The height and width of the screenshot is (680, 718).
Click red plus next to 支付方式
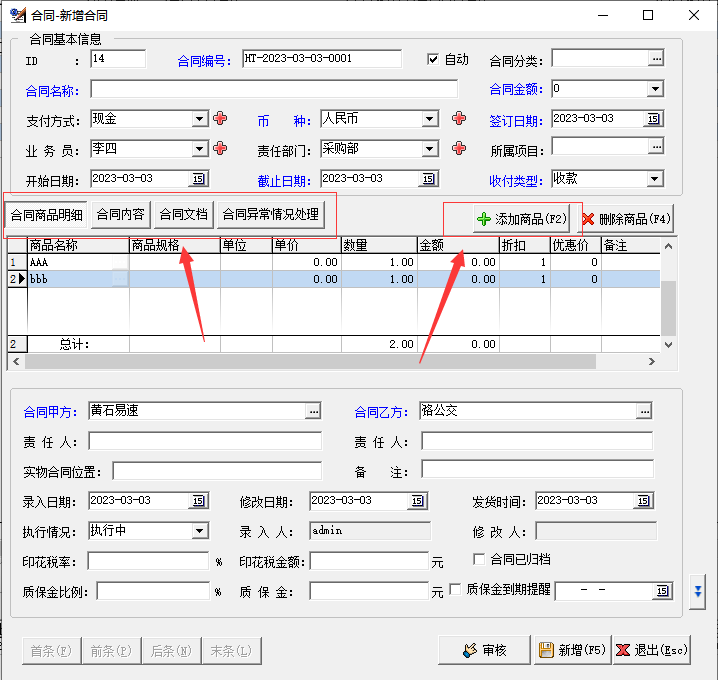coord(220,119)
